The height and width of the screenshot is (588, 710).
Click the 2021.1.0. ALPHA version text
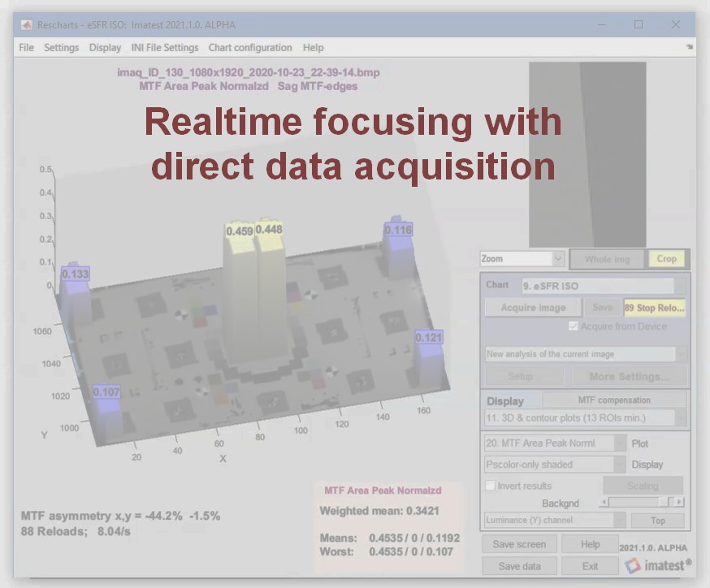click(653, 547)
